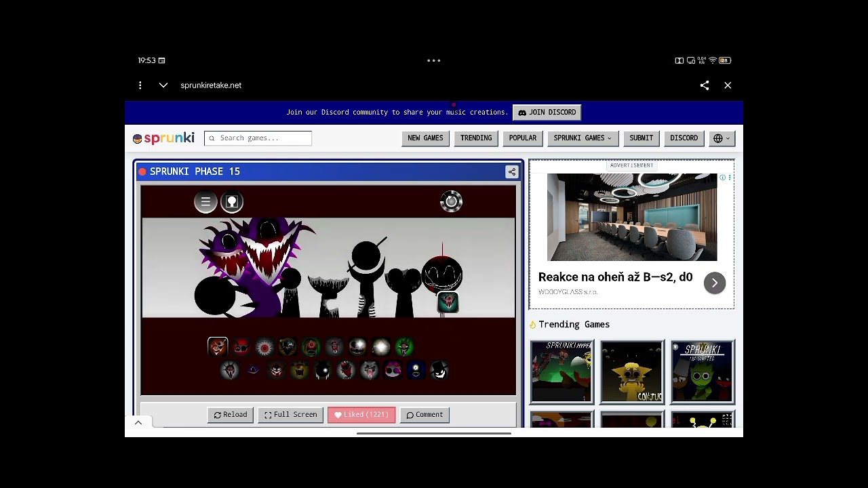Screen dimensions: 868x488
Task: Pick the dim purple character icon
Action: coord(253,370)
